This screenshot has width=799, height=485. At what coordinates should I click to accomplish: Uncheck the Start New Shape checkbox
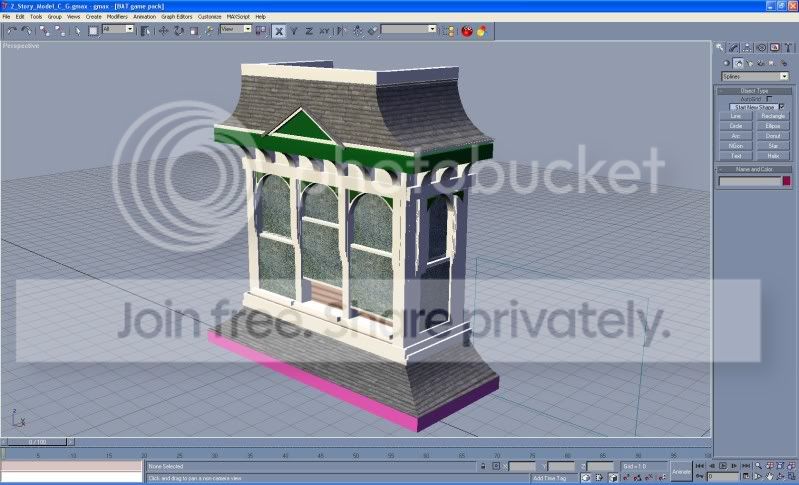point(781,107)
